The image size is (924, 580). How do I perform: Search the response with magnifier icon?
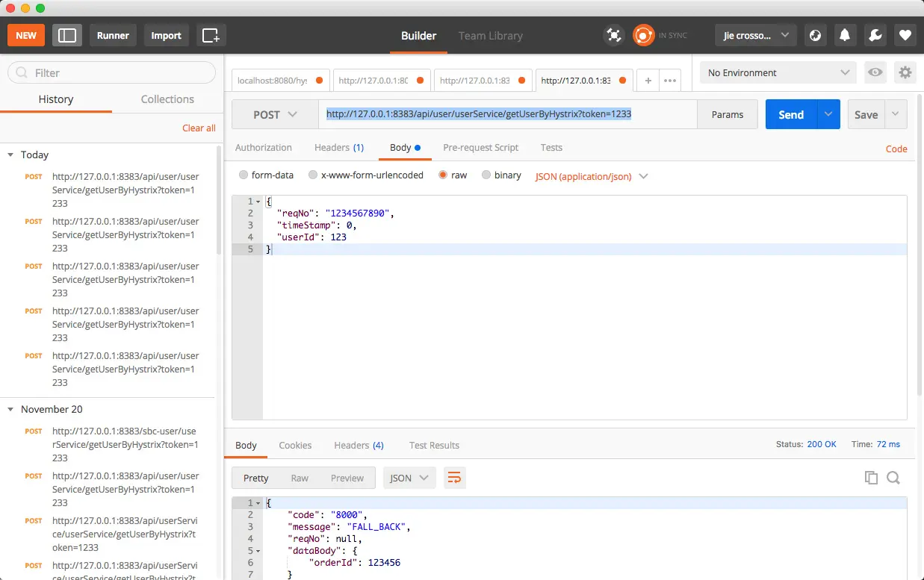pos(893,478)
